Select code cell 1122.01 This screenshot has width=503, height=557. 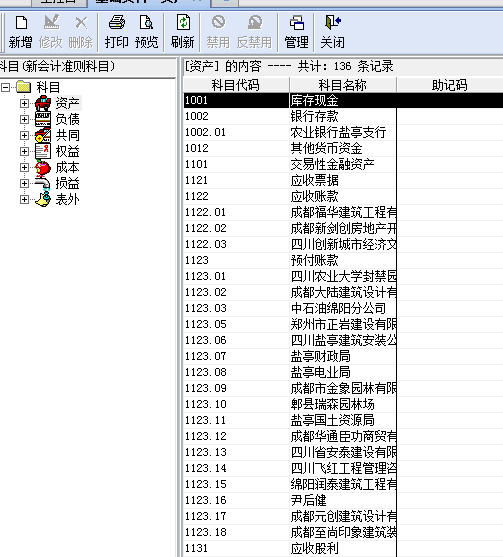pyautogui.click(x=236, y=212)
